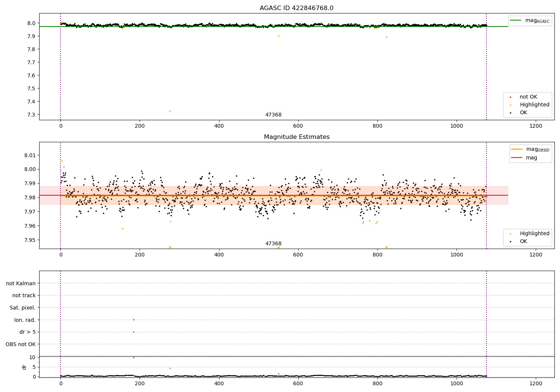
Task: Click the y-tick label '8.01' in middle plot
Action: [30, 155]
